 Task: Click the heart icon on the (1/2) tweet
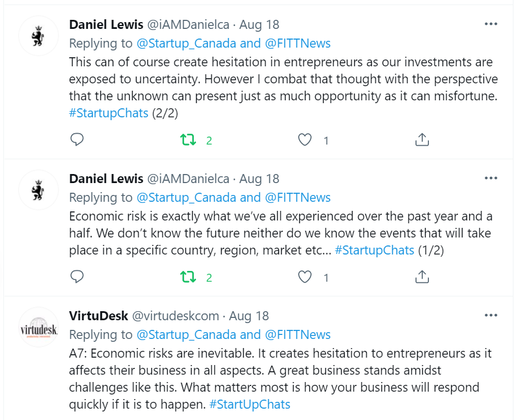(305, 277)
